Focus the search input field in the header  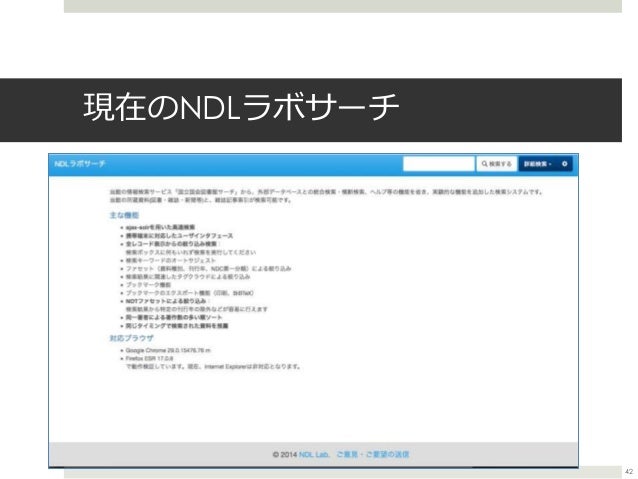(x=439, y=164)
